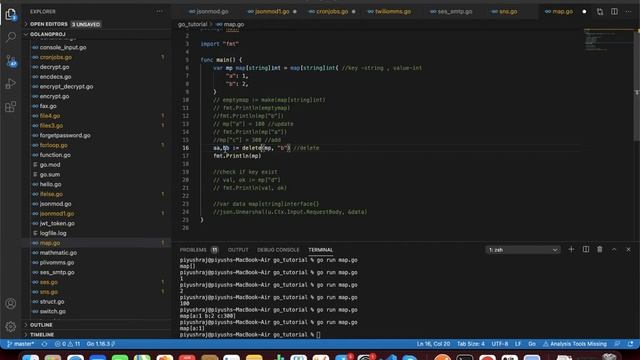The image size is (640, 360).
Task: Open encrypt_decrypt.go in the file tree
Action: pos(66,87)
